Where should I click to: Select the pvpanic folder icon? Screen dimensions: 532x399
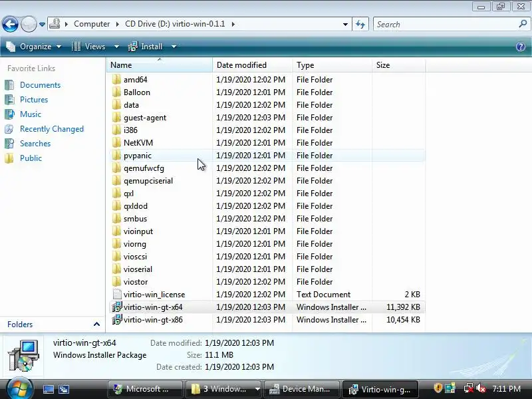coord(116,156)
